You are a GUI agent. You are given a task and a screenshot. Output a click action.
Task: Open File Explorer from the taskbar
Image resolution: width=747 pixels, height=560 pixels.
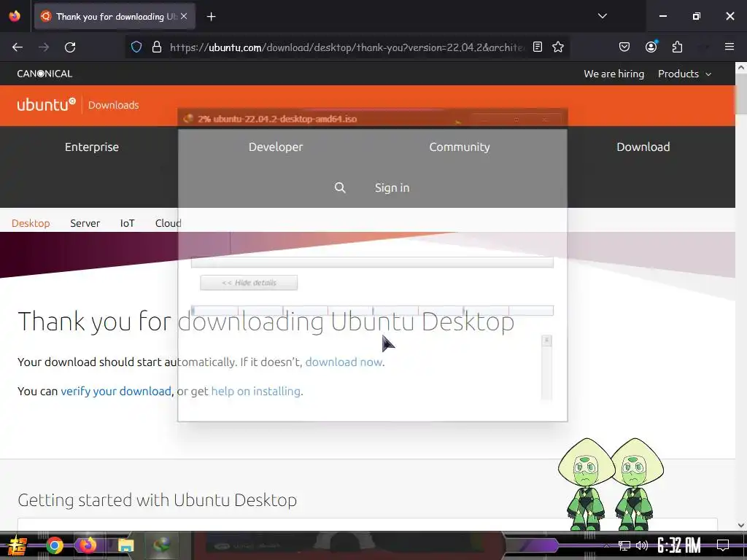pyautogui.click(x=125, y=545)
